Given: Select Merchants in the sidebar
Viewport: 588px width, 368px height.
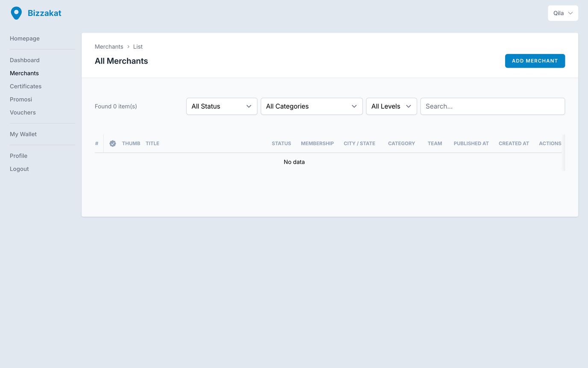Looking at the screenshot, I should (x=24, y=73).
